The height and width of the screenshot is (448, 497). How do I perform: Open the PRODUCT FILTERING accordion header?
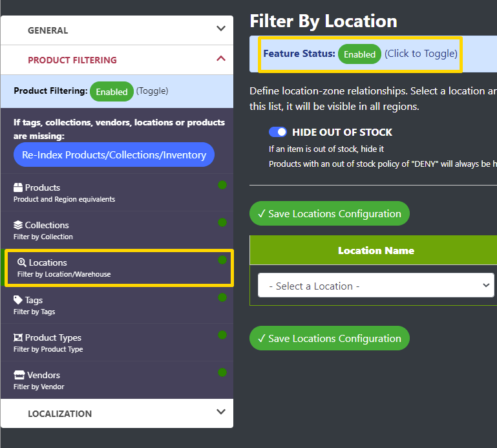coord(117,60)
